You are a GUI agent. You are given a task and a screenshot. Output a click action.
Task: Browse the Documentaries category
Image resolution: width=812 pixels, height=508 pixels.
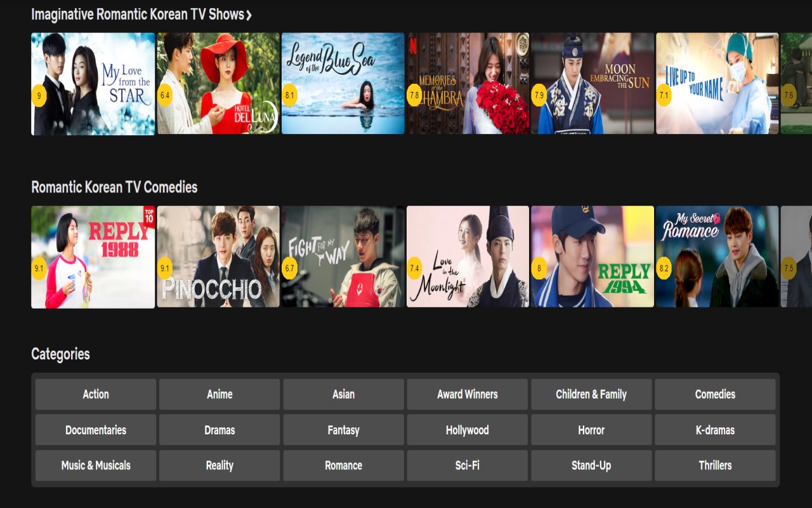click(96, 430)
